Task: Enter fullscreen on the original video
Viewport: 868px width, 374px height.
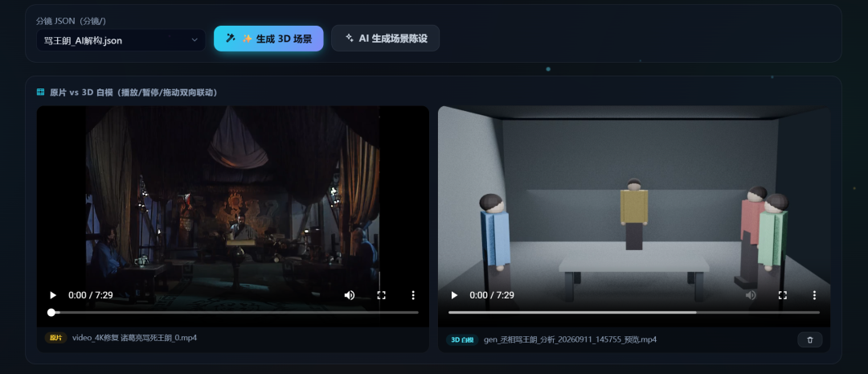Action: [382, 295]
